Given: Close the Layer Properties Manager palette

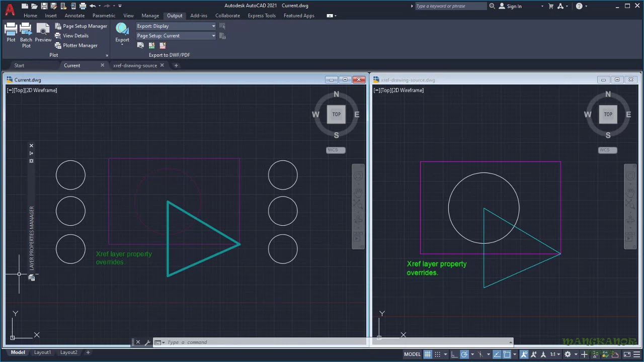Looking at the screenshot, I should tap(31, 146).
